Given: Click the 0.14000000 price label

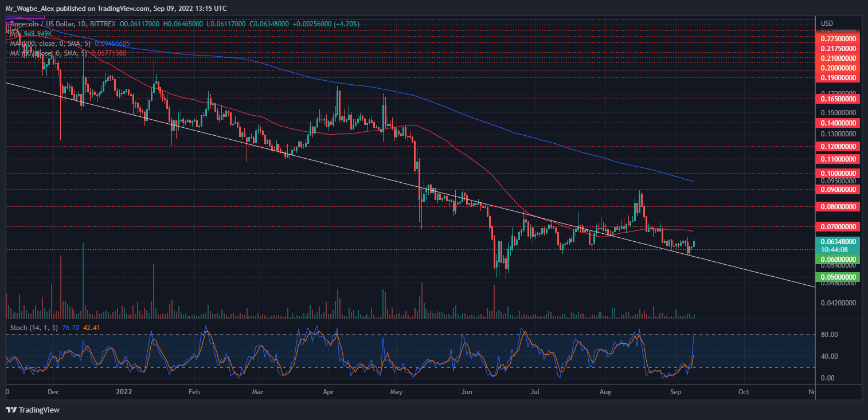Looking at the screenshot, I should (839, 123).
